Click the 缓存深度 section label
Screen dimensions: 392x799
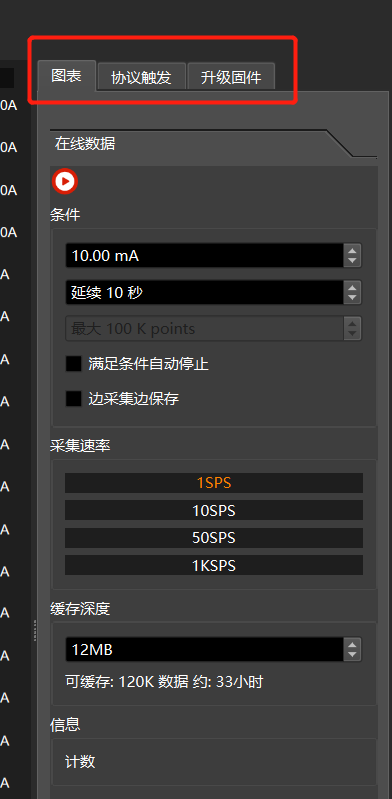coord(80,608)
